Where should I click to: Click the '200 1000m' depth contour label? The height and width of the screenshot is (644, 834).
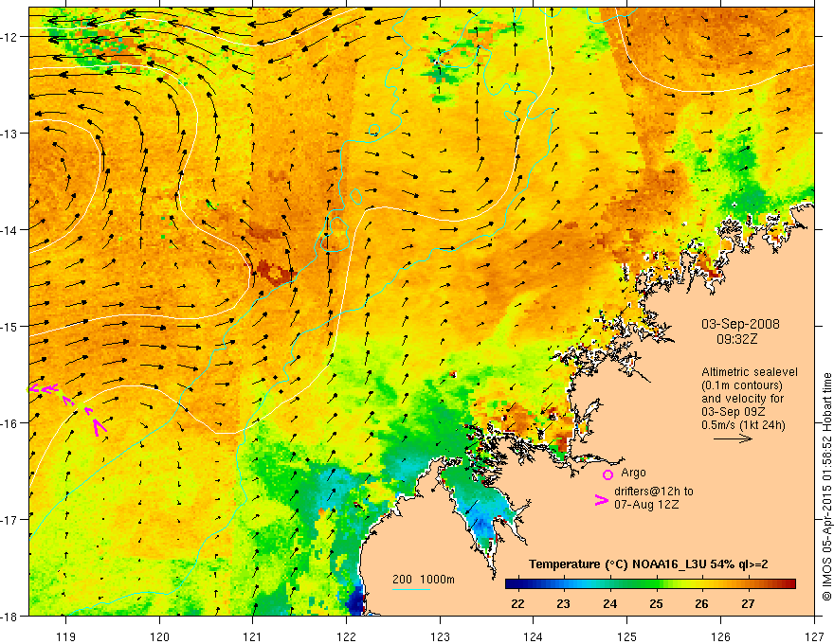coord(424,580)
